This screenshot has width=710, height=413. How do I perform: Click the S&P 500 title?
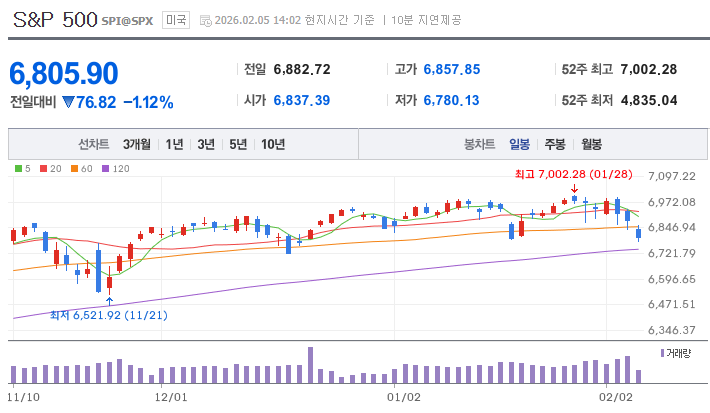(x=55, y=19)
